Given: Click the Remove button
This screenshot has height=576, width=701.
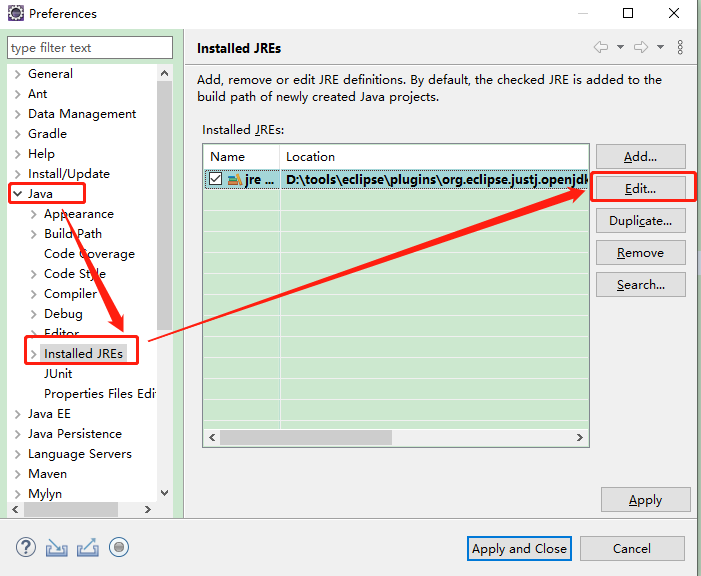Looking at the screenshot, I should tap(640, 253).
